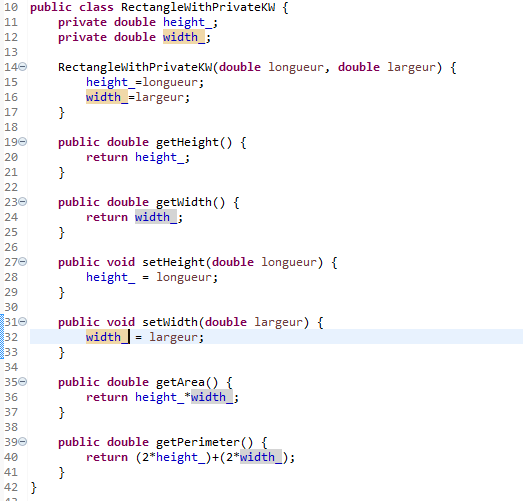Click the height_ field declaration on line 11
Viewport: 523px width, 501px height.
[187, 22]
